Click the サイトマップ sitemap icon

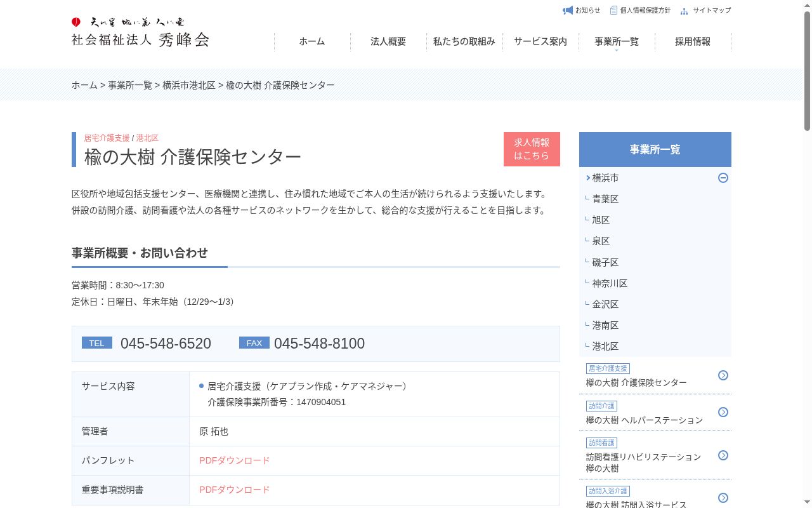click(x=684, y=11)
